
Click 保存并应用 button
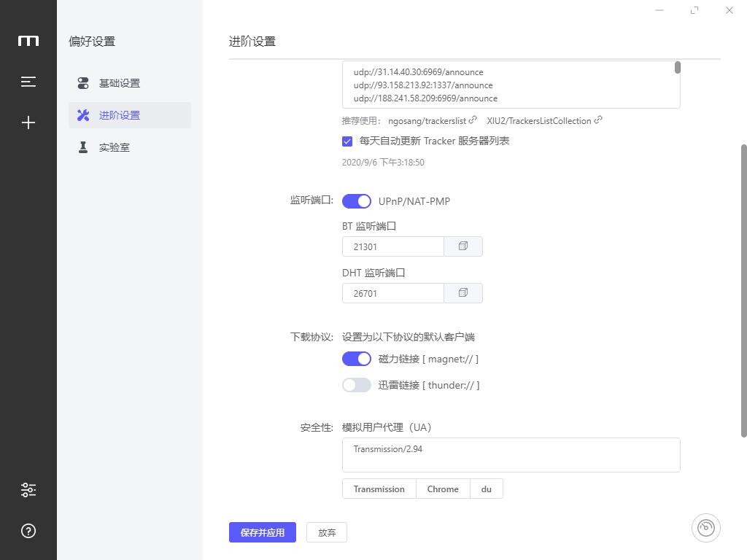click(262, 532)
